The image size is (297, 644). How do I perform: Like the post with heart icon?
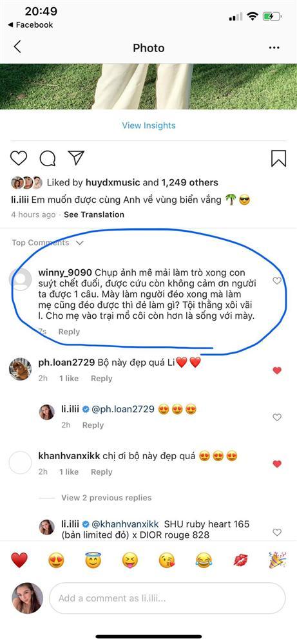pyautogui.click(x=19, y=158)
